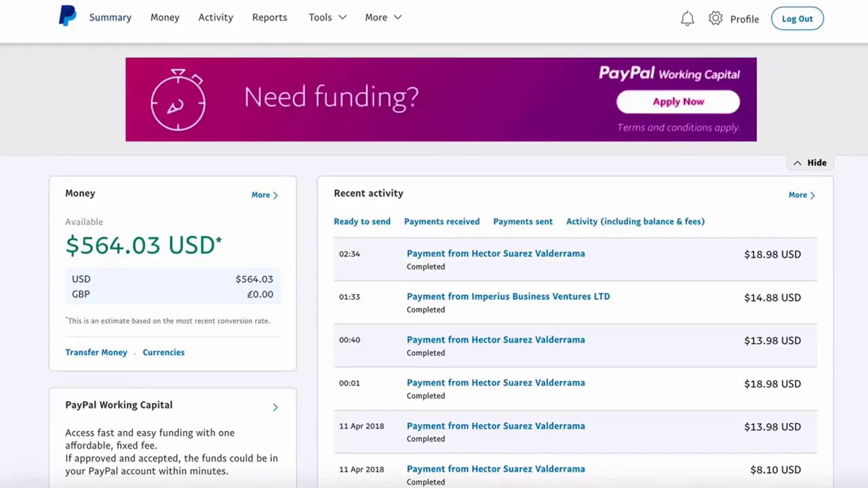Filter activity by Payments received

[x=441, y=222]
